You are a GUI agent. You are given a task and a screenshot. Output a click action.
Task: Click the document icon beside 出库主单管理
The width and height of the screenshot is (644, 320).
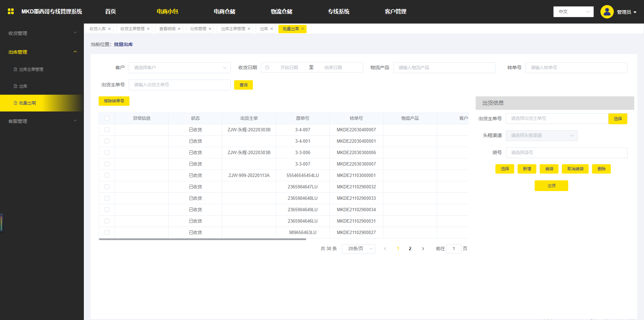[x=15, y=70]
